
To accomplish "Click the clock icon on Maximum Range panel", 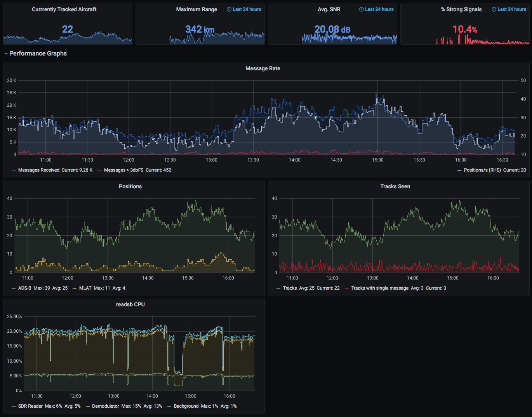I will pos(229,9).
